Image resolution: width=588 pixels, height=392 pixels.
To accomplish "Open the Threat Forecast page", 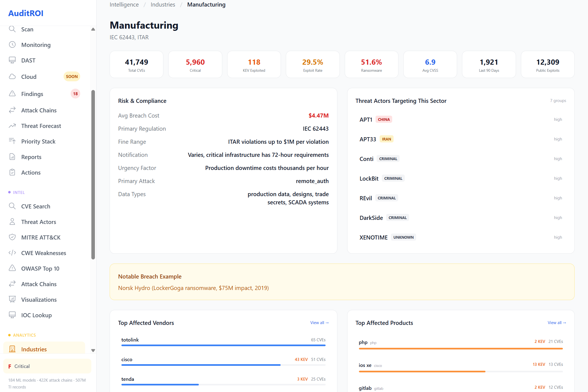I will point(41,126).
